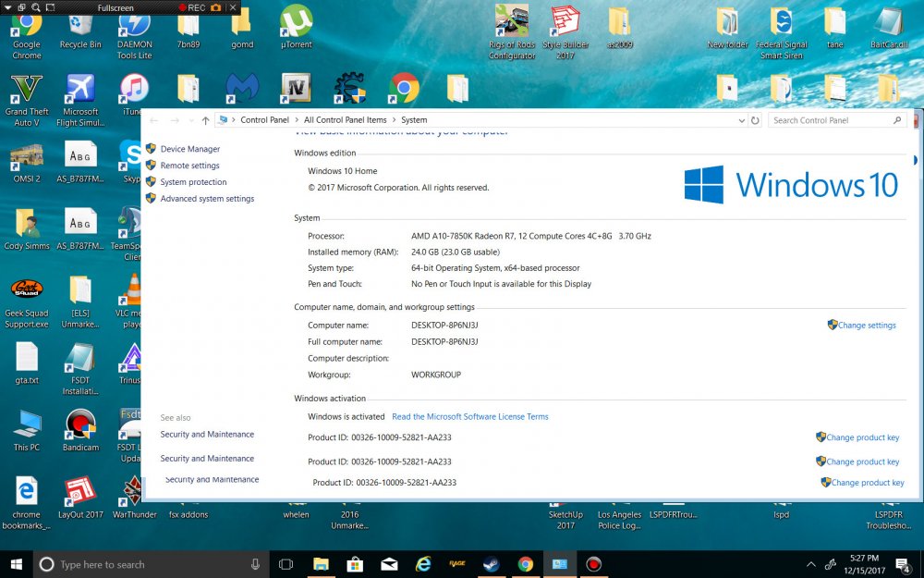924x578 pixels.
Task: Refresh the Control Panel page
Action: coord(755,120)
